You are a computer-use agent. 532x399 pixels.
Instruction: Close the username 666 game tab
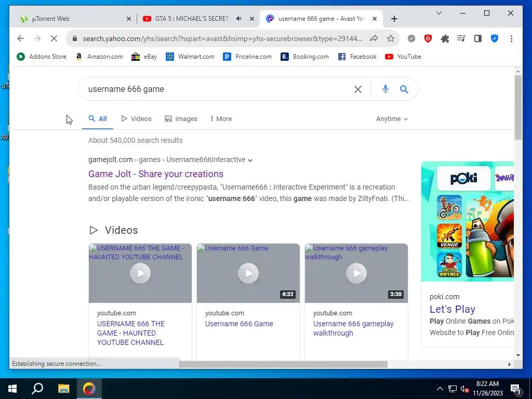point(374,19)
